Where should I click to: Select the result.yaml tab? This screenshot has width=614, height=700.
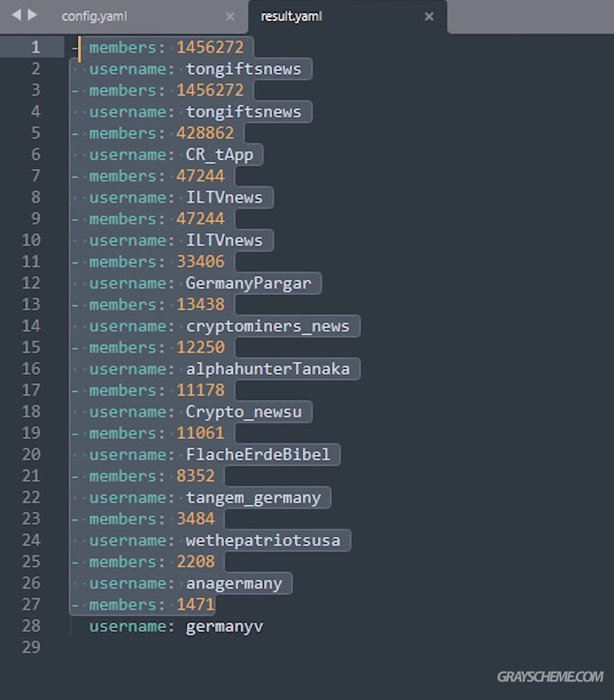292,17
